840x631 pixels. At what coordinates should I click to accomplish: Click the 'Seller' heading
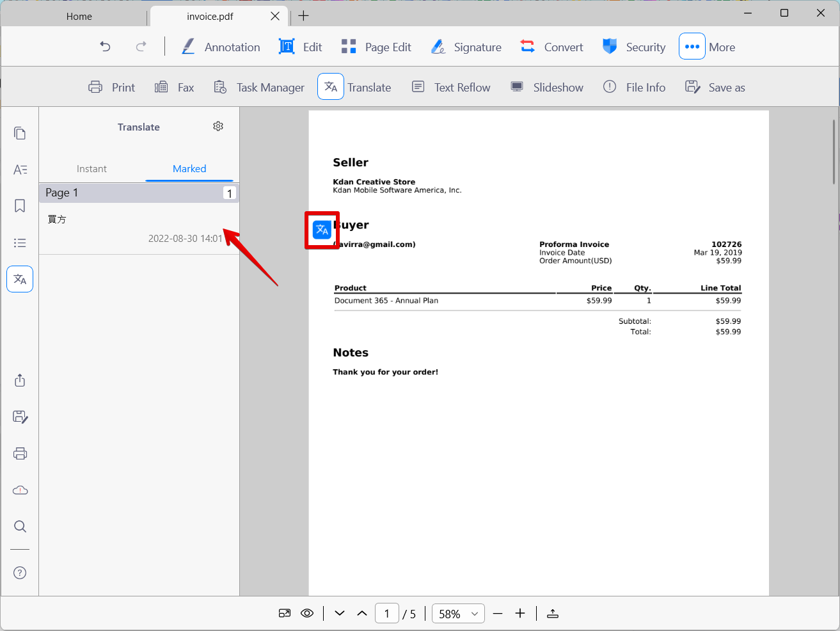coord(351,163)
